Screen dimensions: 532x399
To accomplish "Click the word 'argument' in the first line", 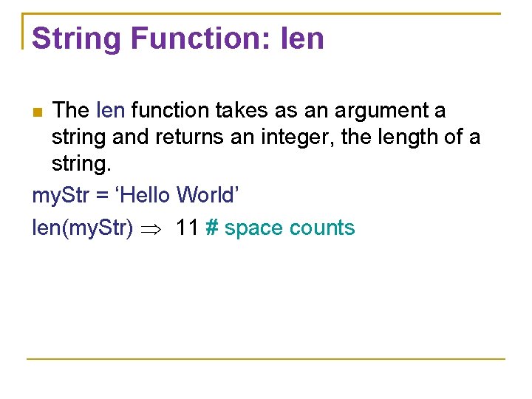I will click(x=383, y=111).
